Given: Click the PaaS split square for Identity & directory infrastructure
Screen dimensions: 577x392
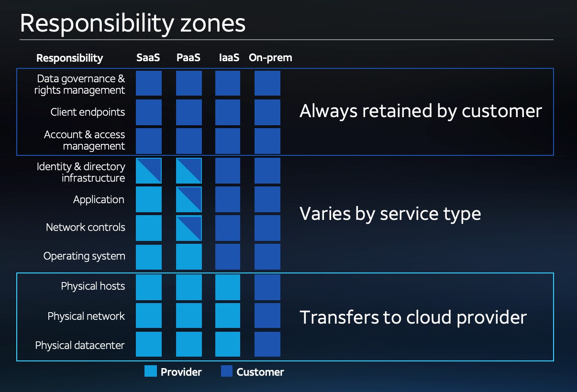Looking at the screenshot, I should [x=189, y=171].
